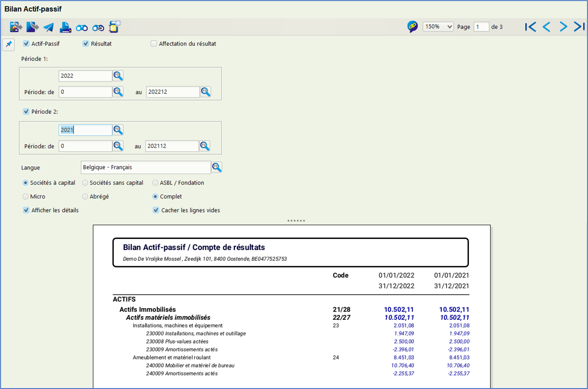Send report via paper-plane icon

(x=48, y=27)
